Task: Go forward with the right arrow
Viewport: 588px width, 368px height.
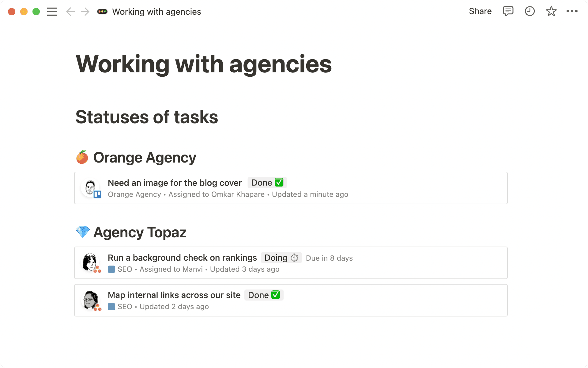Action: 85,12
